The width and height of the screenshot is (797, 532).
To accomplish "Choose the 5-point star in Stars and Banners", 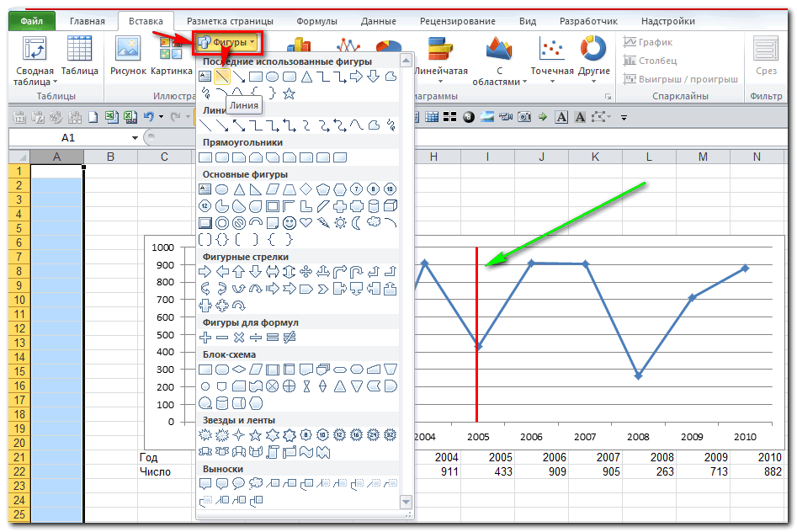I will 256,435.
